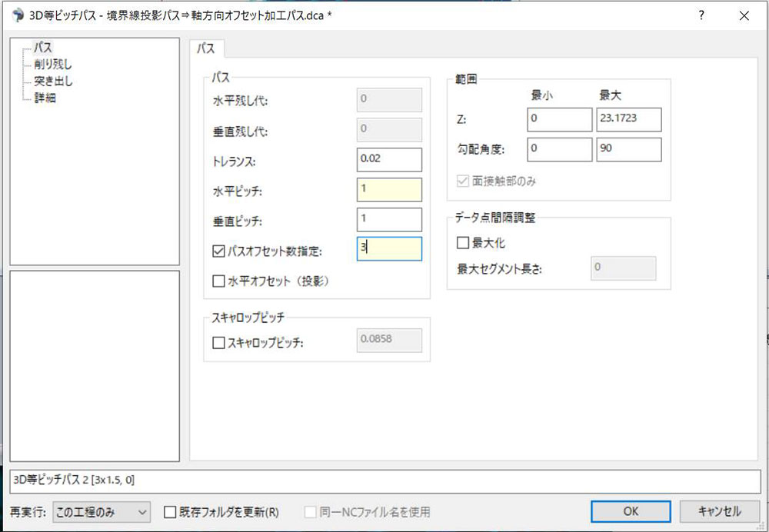Switch to the パス tab
This screenshot has height=532, width=769.
[206, 48]
